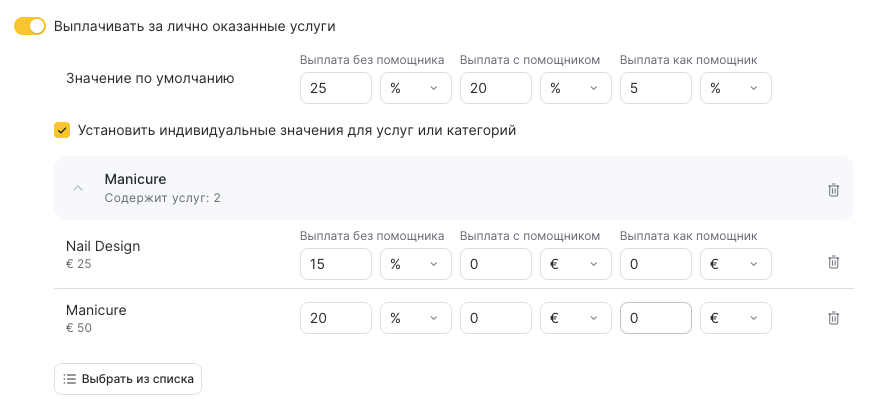Image resolution: width=880 pixels, height=407 pixels.
Task: Click 'Выбрать из списка' button
Action: [x=128, y=379]
